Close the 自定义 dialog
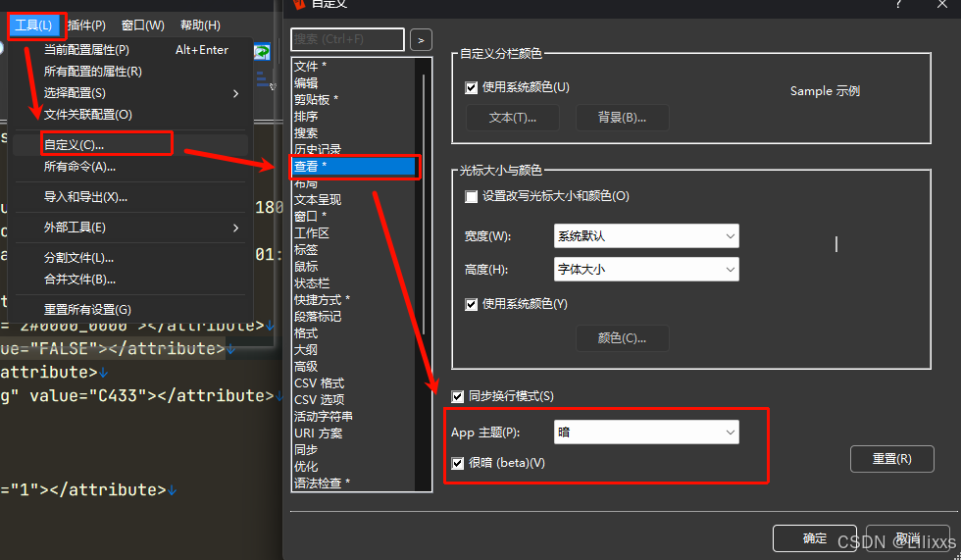The image size is (961, 560). click(942, 4)
